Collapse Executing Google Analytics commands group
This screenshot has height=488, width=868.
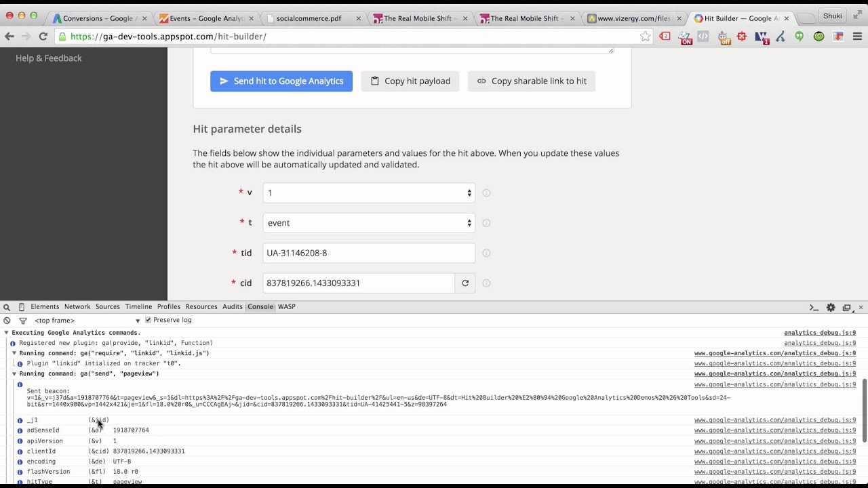6,333
